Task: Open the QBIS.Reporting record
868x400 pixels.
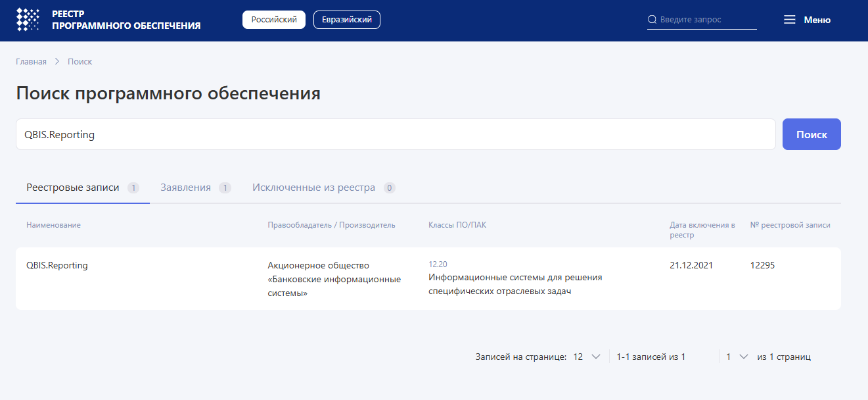Action: 57,265
